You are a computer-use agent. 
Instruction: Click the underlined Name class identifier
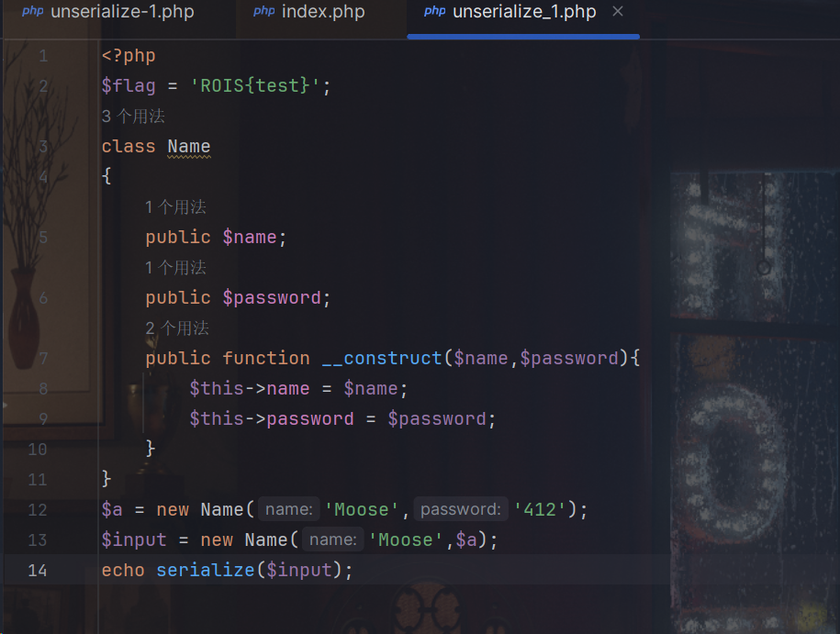point(189,147)
